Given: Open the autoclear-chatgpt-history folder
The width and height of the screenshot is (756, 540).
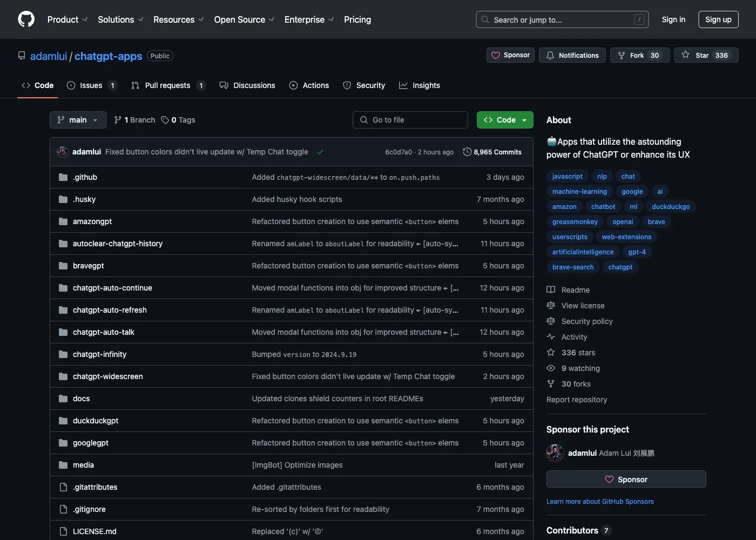Looking at the screenshot, I should (118, 244).
